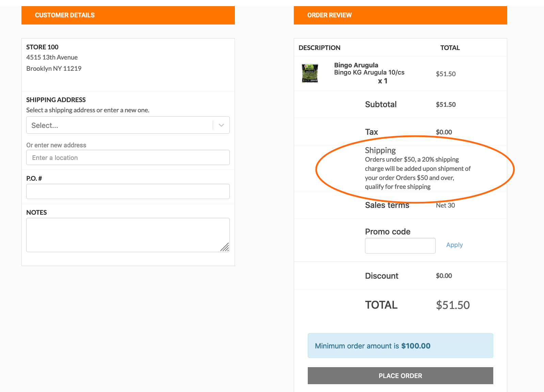Click the item quantity x 1
The width and height of the screenshot is (544, 392).
click(x=382, y=81)
